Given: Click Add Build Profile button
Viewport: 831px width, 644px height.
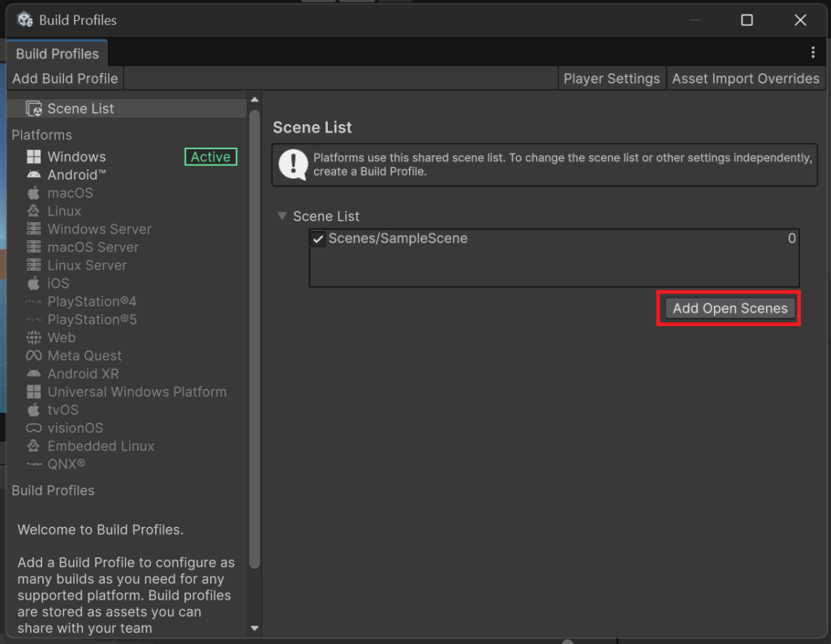Looking at the screenshot, I should [x=65, y=79].
